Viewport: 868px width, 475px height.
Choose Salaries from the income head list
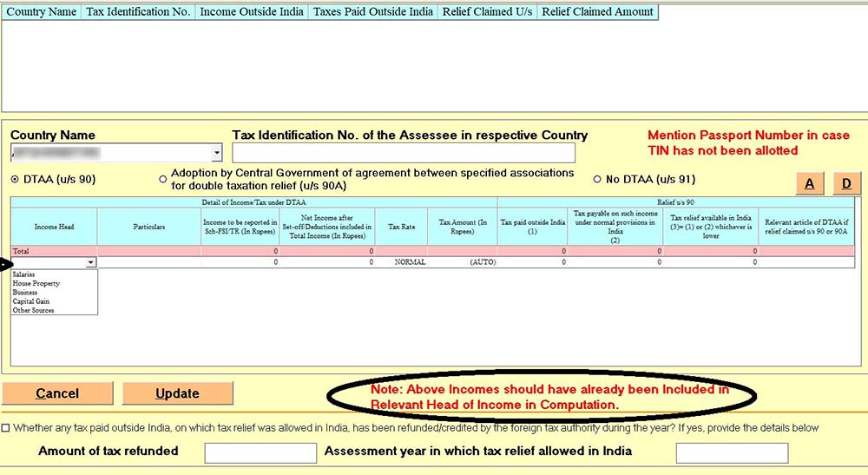[x=24, y=274]
